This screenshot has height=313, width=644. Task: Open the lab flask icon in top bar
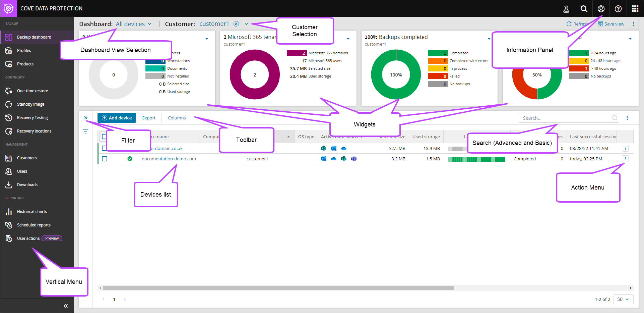[x=566, y=9]
